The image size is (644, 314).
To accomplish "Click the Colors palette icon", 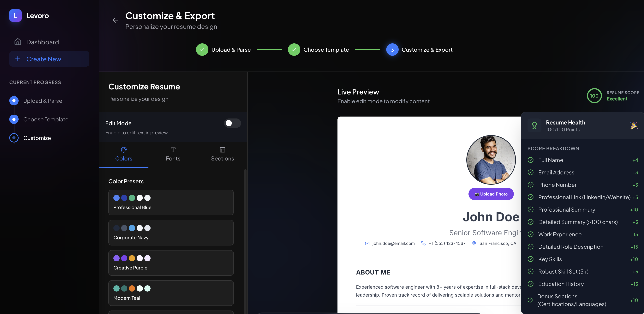I will (124, 150).
